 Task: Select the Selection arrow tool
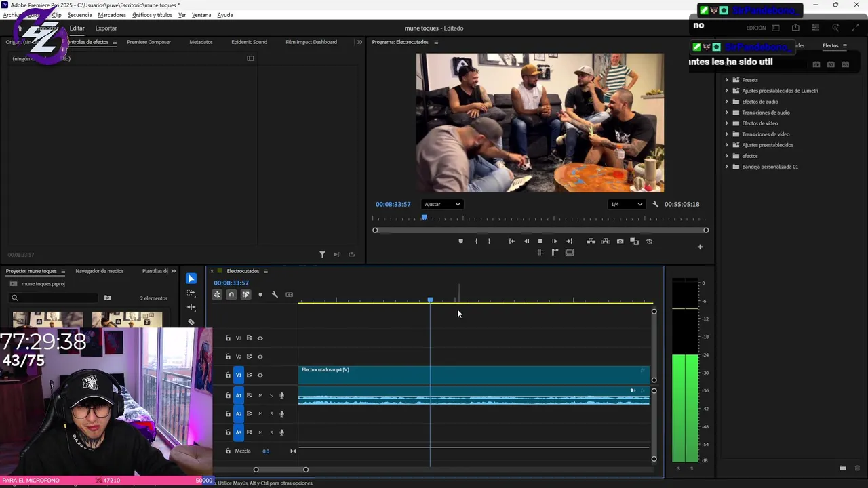[191, 279]
